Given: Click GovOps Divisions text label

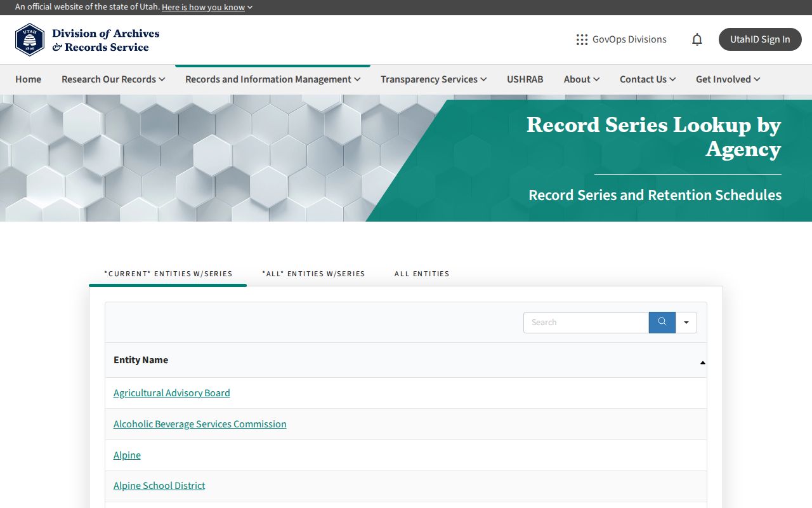Looking at the screenshot, I should pos(629,39).
